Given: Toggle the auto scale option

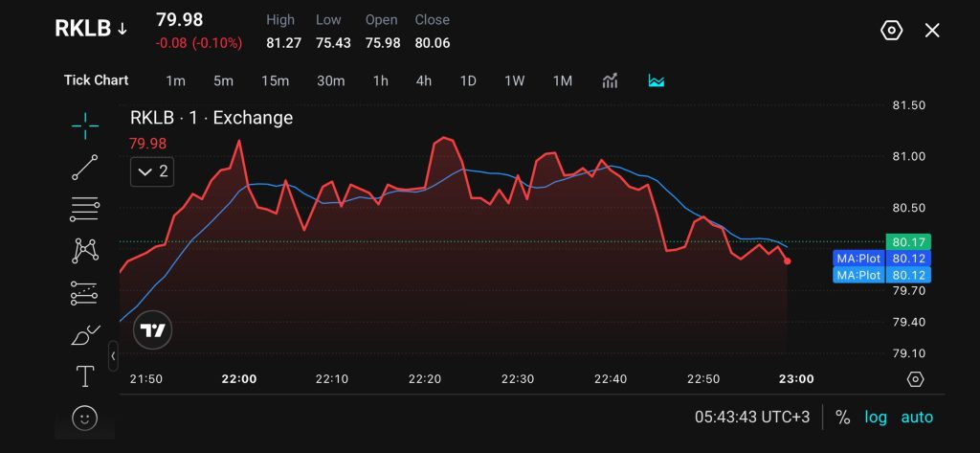Looking at the screenshot, I should (x=917, y=418).
